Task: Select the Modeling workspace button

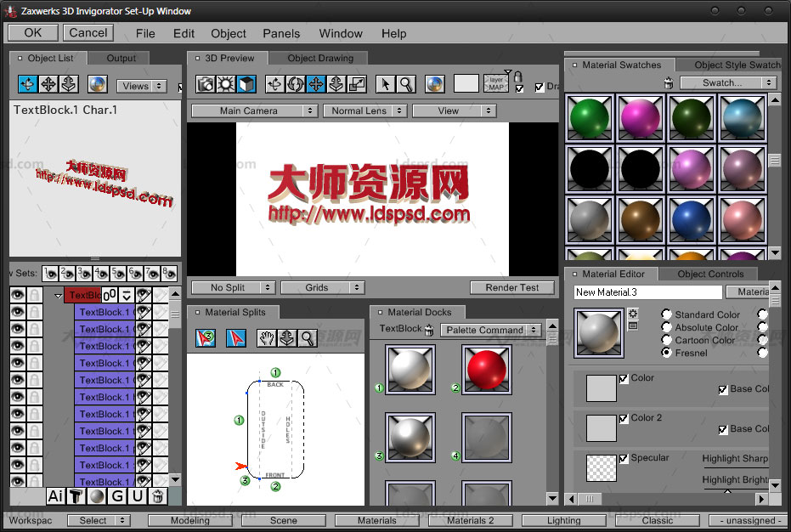Action: point(190,520)
